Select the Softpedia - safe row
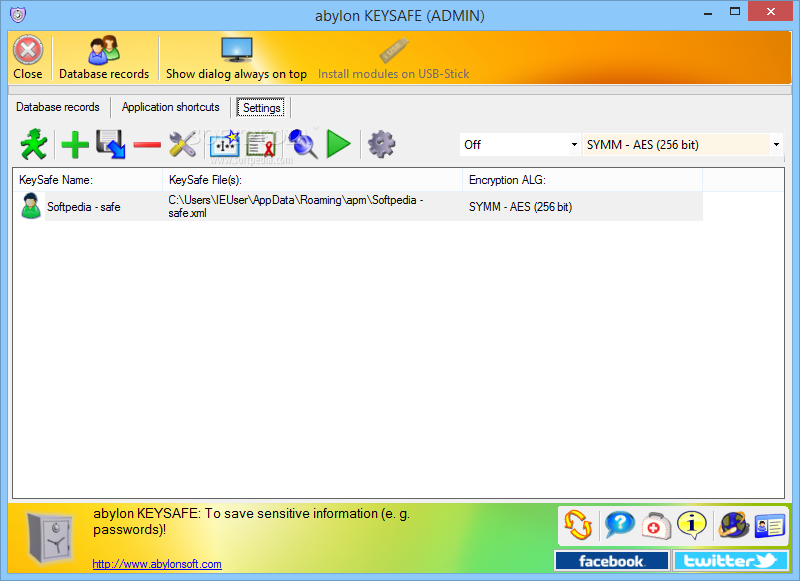Viewport: 800px width, 581px height. (358, 207)
